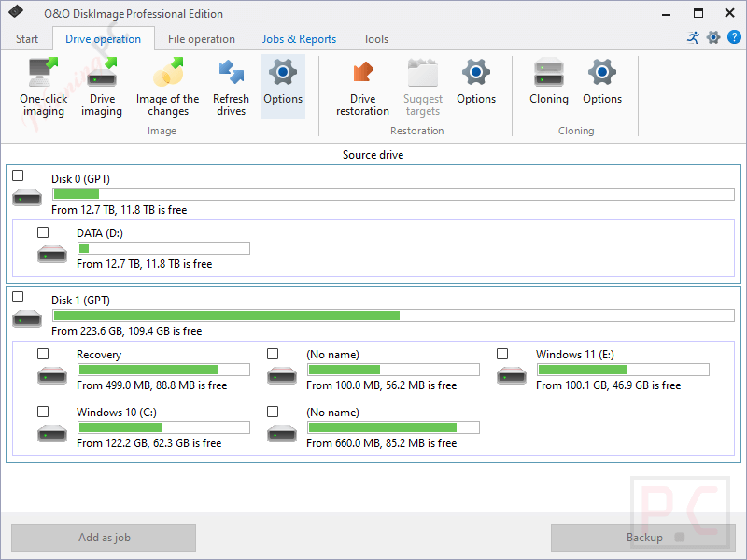
Task: Click 'From 499.0 MB, 88.8 MB is free' text
Action: point(151,385)
